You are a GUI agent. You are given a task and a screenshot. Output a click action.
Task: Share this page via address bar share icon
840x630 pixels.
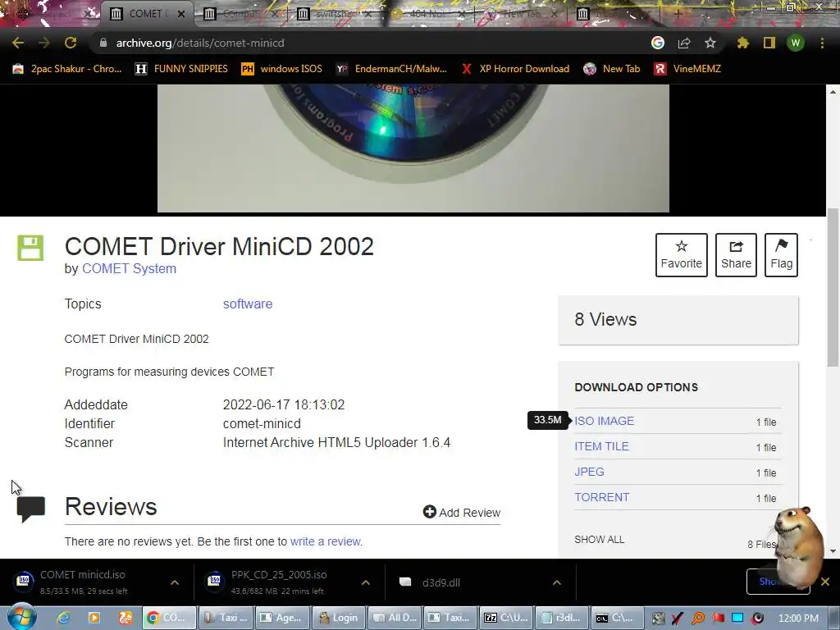click(684, 43)
